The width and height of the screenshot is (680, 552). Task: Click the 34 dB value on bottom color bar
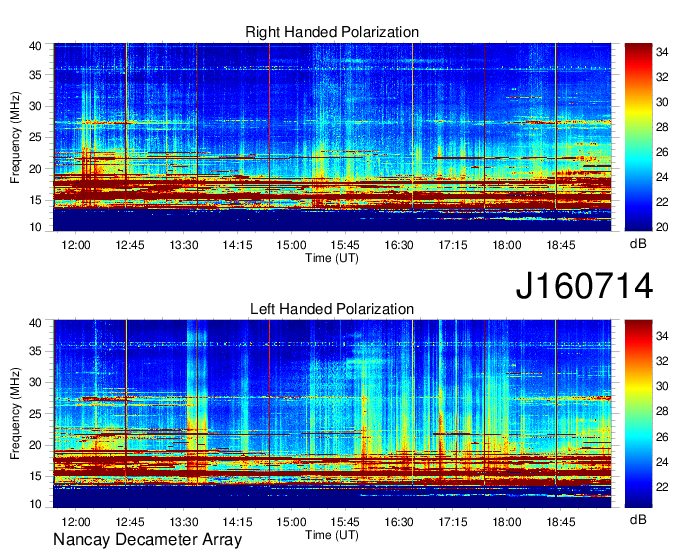coord(662,335)
